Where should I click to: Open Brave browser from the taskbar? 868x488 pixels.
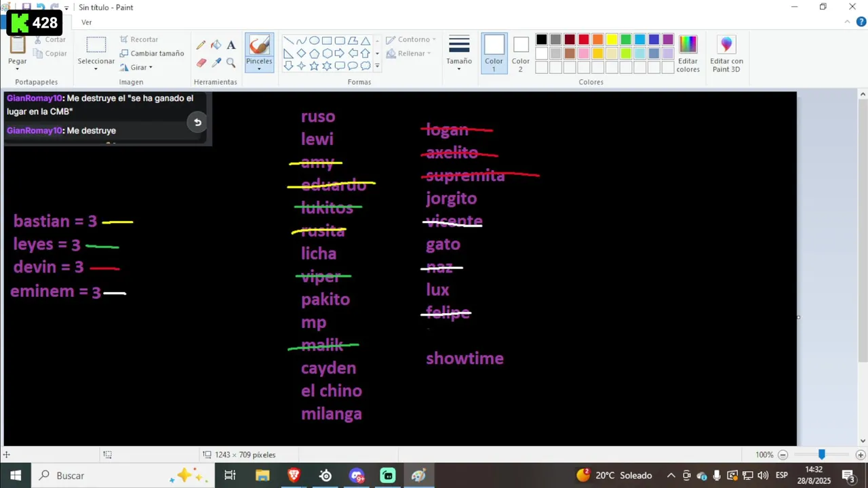click(x=294, y=476)
